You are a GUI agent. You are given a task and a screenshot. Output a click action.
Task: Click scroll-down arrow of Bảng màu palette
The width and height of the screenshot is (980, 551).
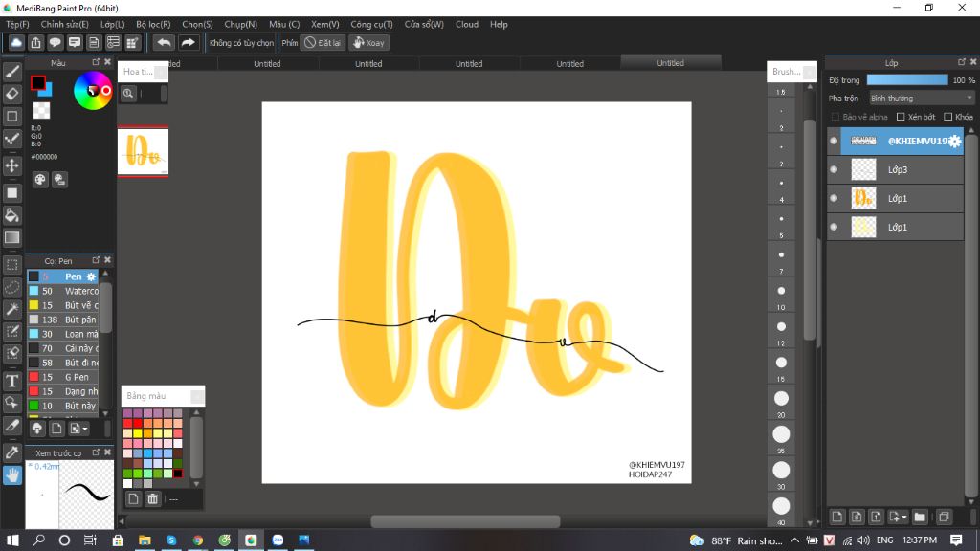click(196, 483)
